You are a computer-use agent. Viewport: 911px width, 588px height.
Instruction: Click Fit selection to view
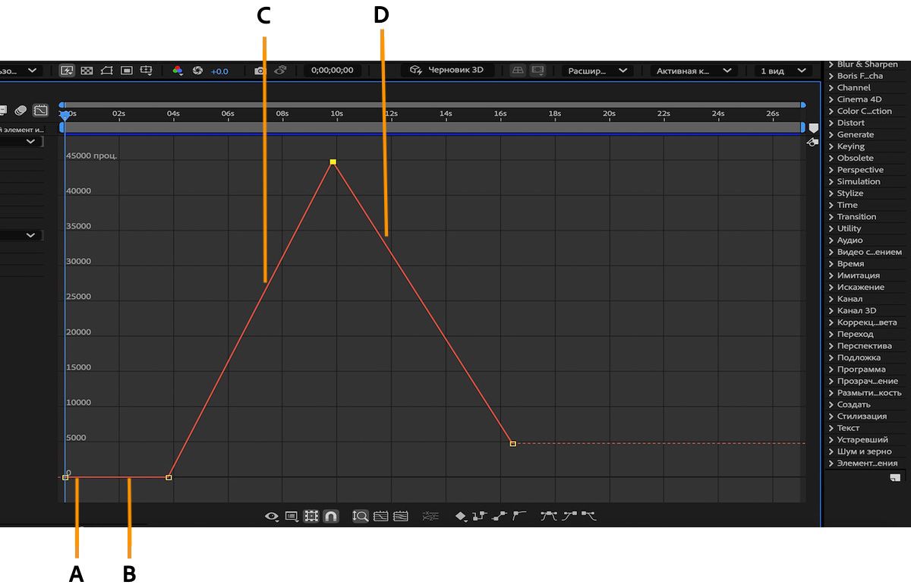pos(381,516)
